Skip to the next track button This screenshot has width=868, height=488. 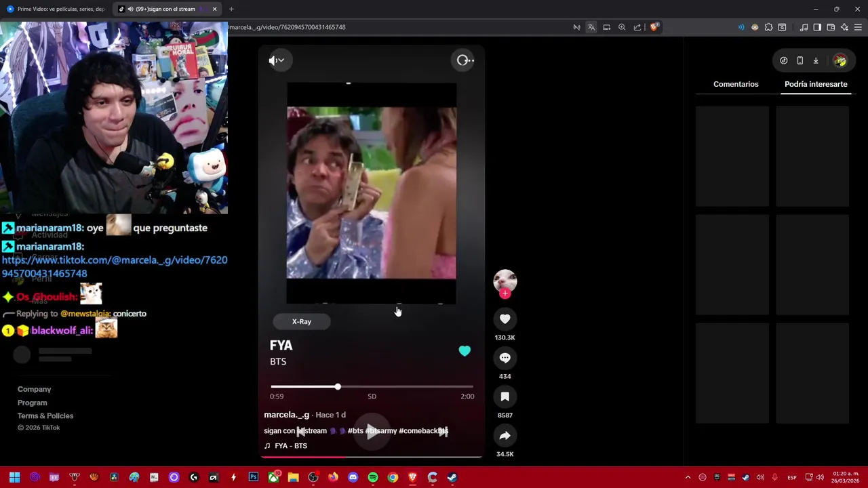pos(443,431)
